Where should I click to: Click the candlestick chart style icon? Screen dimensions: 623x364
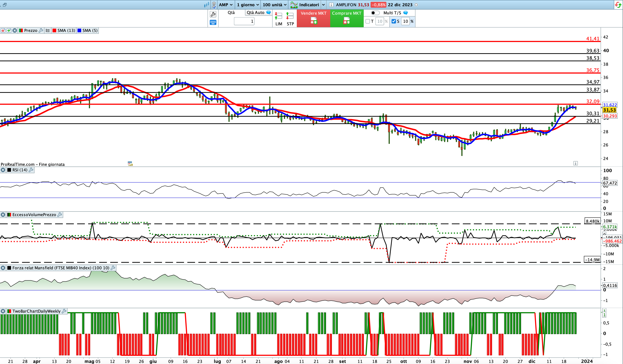pos(206,5)
